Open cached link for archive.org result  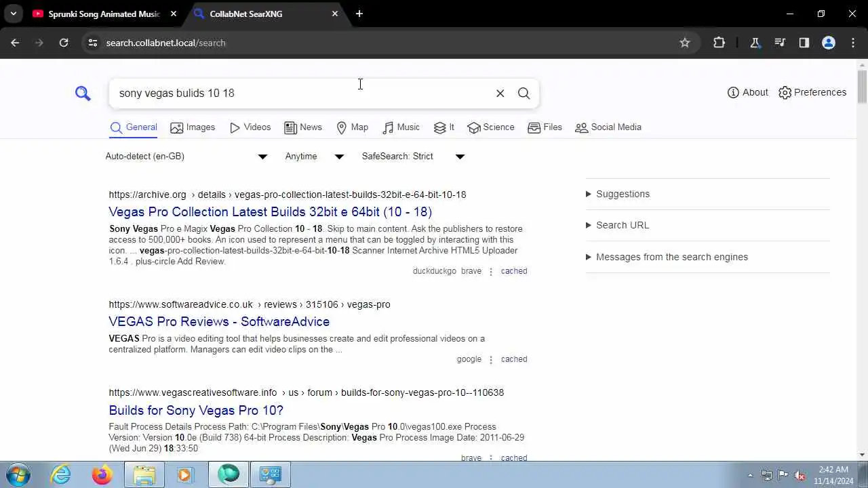[x=514, y=271]
